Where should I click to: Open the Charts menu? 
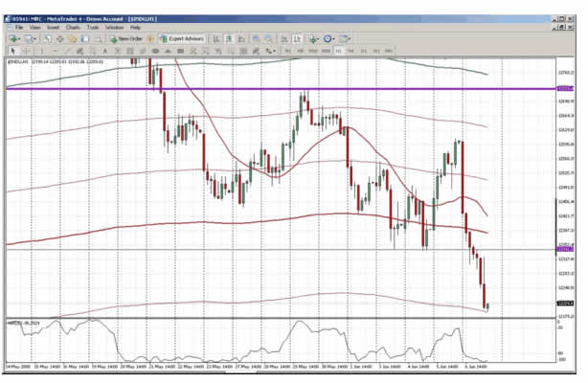tap(73, 28)
